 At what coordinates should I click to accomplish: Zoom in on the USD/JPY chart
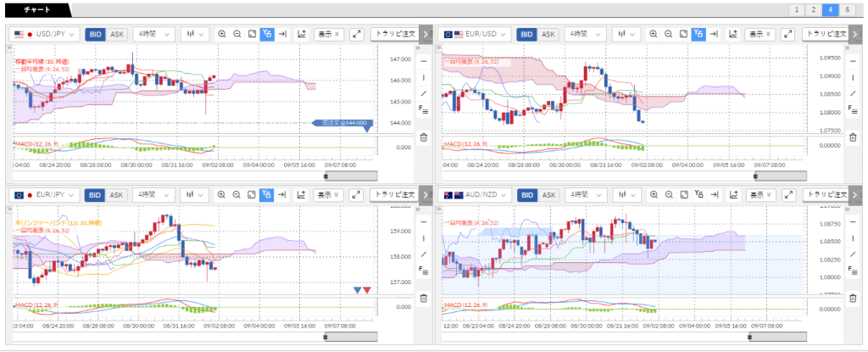pyautogui.click(x=222, y=34)
